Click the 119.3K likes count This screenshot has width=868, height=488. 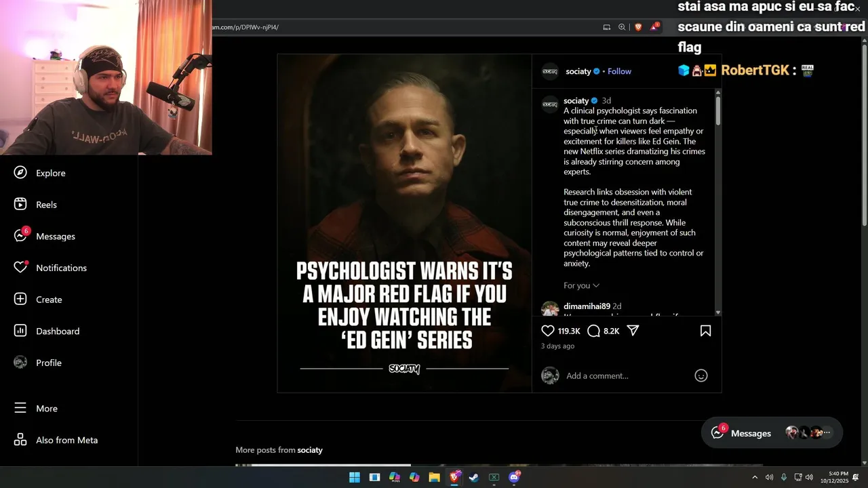pyautogui.click(x=569, y=331)
